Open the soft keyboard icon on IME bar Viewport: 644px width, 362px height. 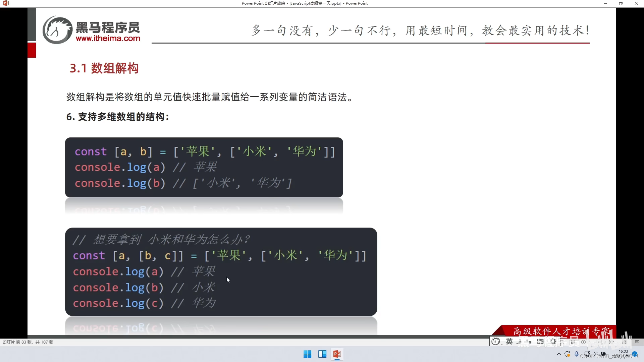click(541, 342)
